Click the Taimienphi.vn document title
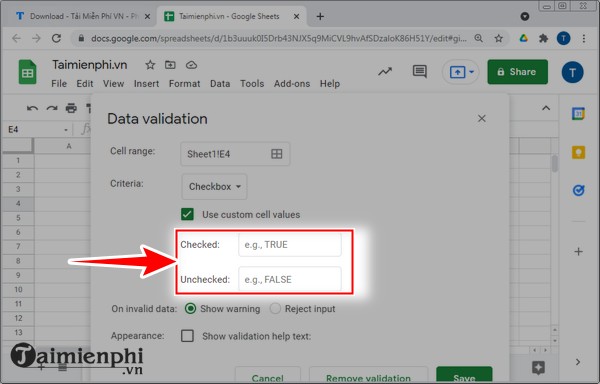Screen dimensions: 600x384 90,65
